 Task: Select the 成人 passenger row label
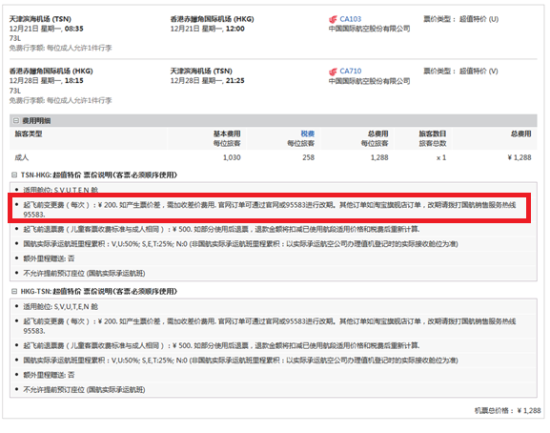21,158
